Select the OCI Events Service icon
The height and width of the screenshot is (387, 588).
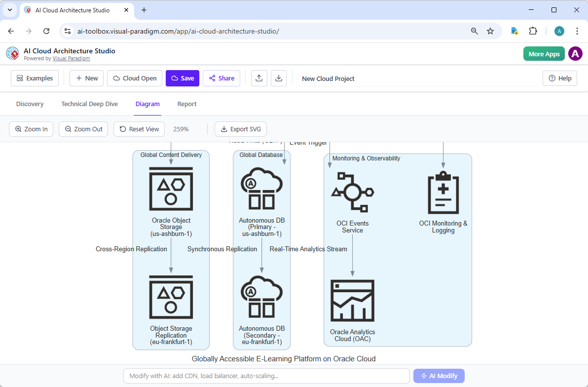pyautogui.click(x=352, y=192)
